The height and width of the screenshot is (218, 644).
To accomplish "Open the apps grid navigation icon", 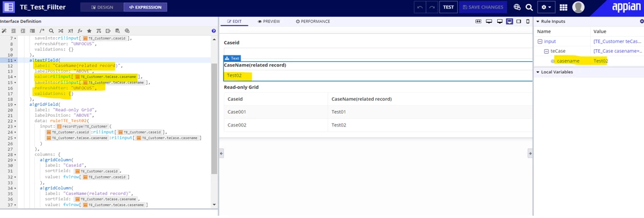I will click(x=563, y=7).
